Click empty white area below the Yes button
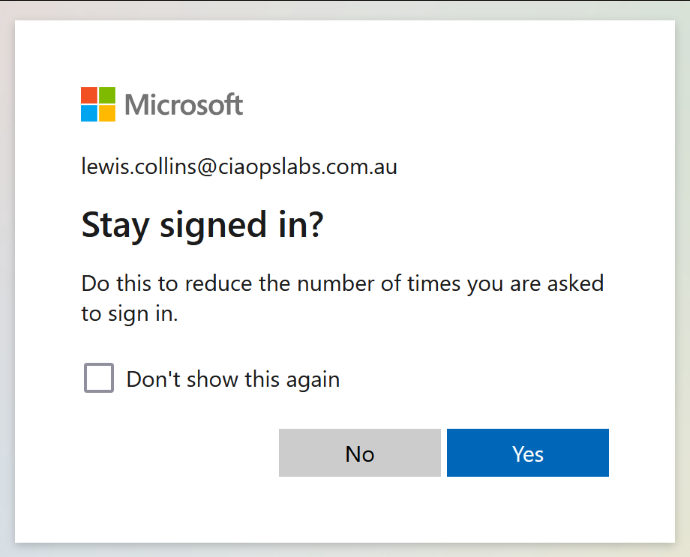The width and height of the screenshot is (690, 557). coord(528,509)
